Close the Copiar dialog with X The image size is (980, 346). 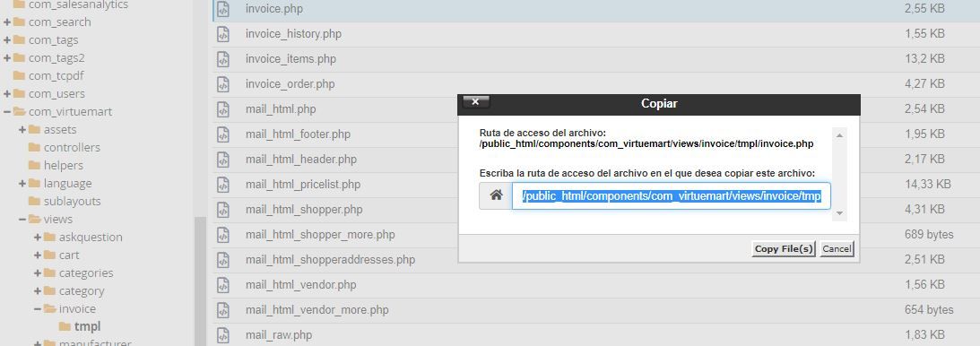click(475, 101)
